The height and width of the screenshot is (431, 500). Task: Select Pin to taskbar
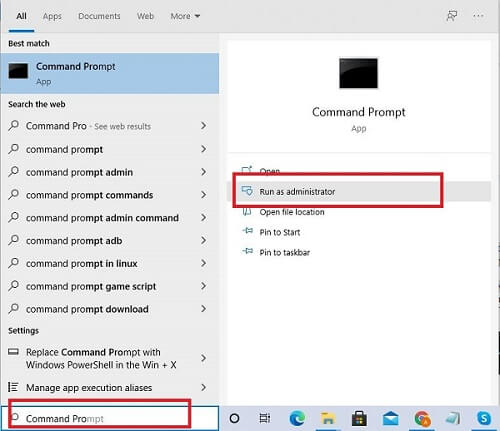(285, 252)
